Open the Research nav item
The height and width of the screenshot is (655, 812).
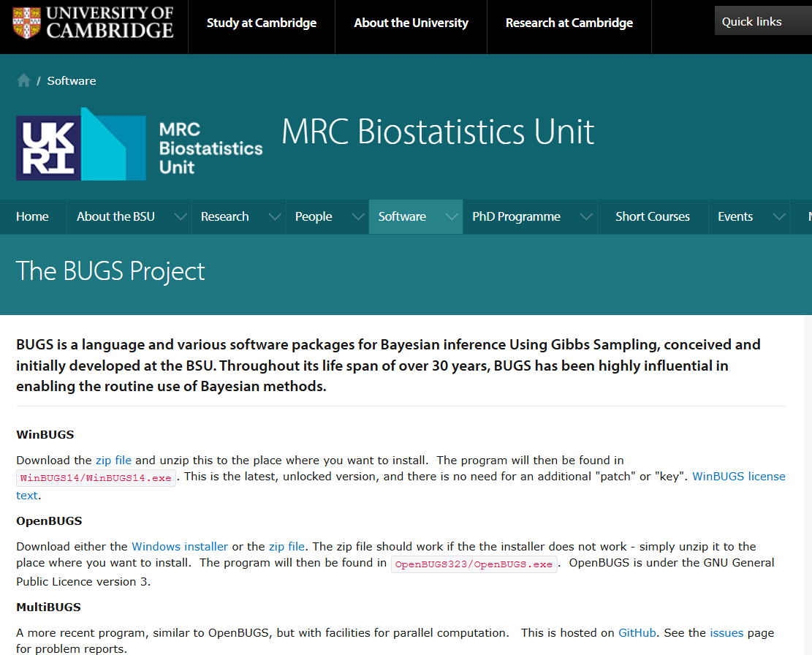coord(225,216)
